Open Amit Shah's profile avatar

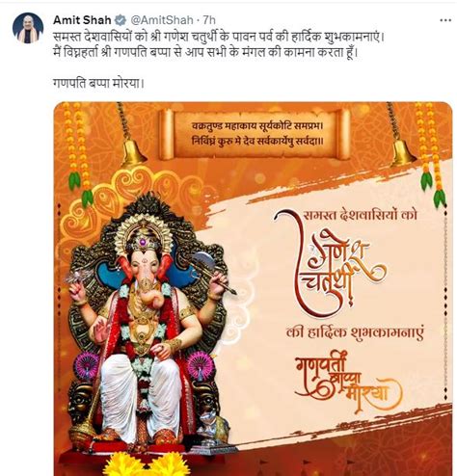click(x=28, y=28)
